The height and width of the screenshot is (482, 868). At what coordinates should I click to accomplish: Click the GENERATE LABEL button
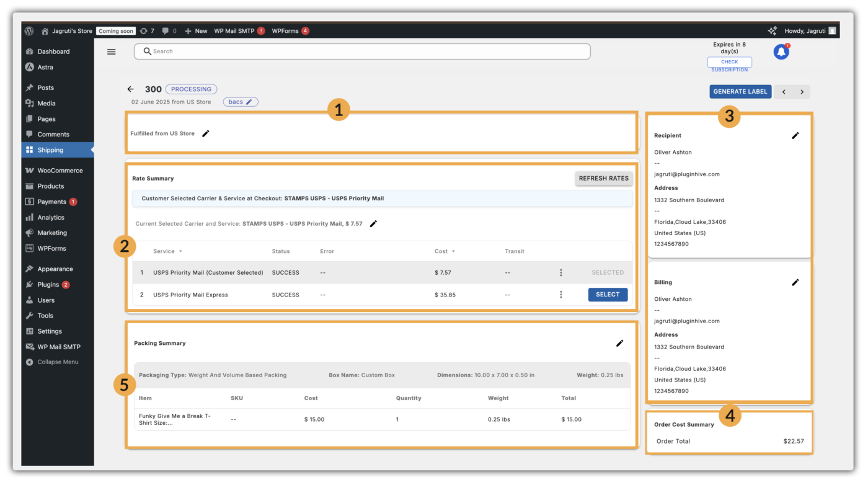point(740,92)
